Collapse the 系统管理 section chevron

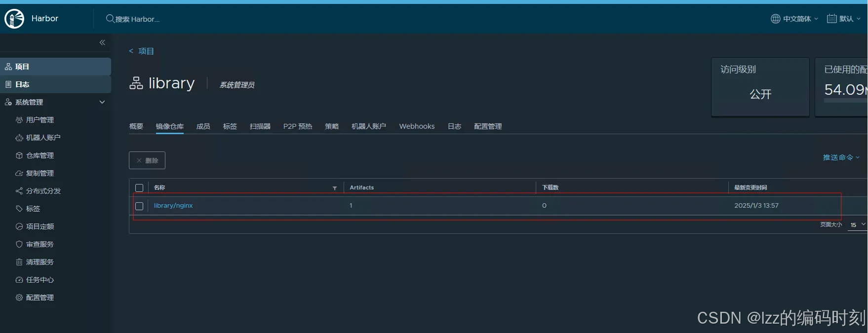coord(102,102)
